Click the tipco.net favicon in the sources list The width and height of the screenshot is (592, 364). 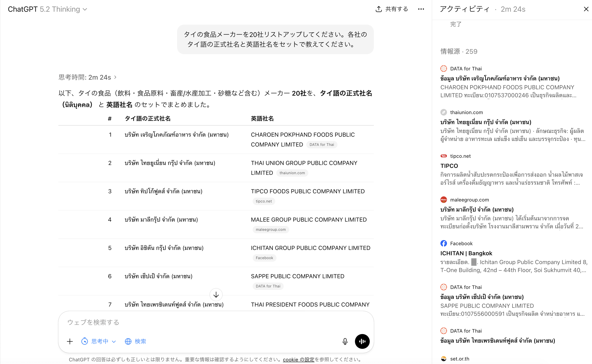(x=443, y=156)
